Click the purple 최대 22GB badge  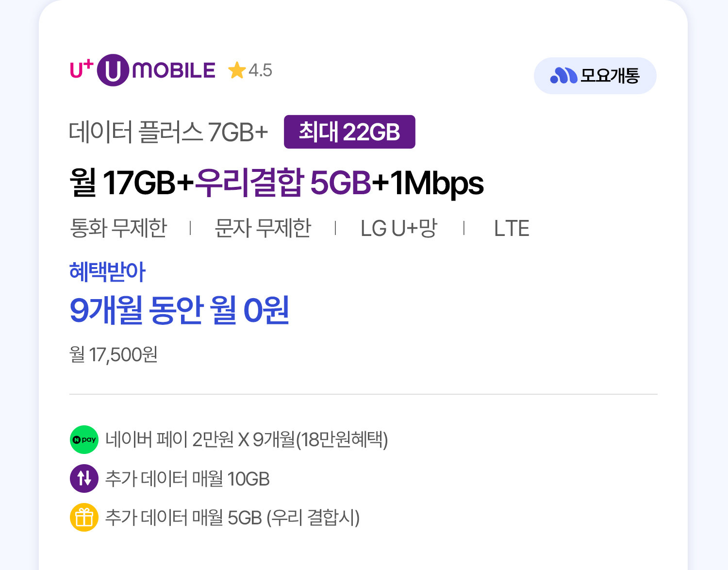tap(349, 132)
